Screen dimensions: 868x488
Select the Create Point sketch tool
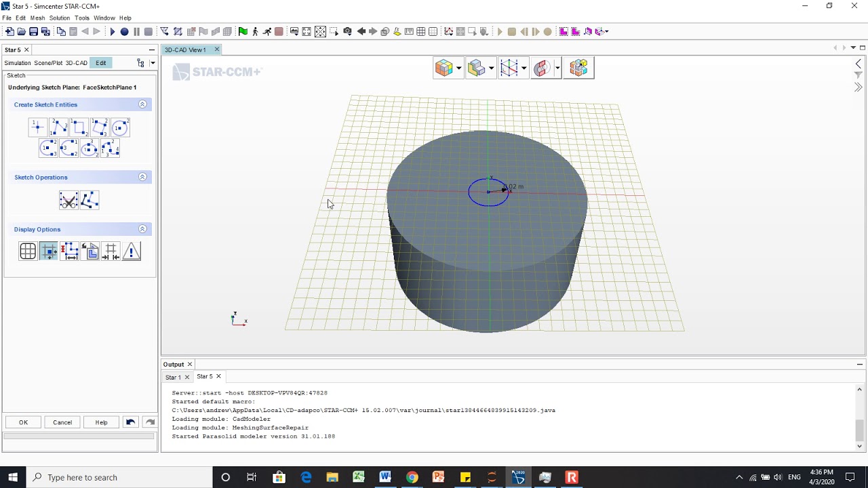[x=37, y=127]
